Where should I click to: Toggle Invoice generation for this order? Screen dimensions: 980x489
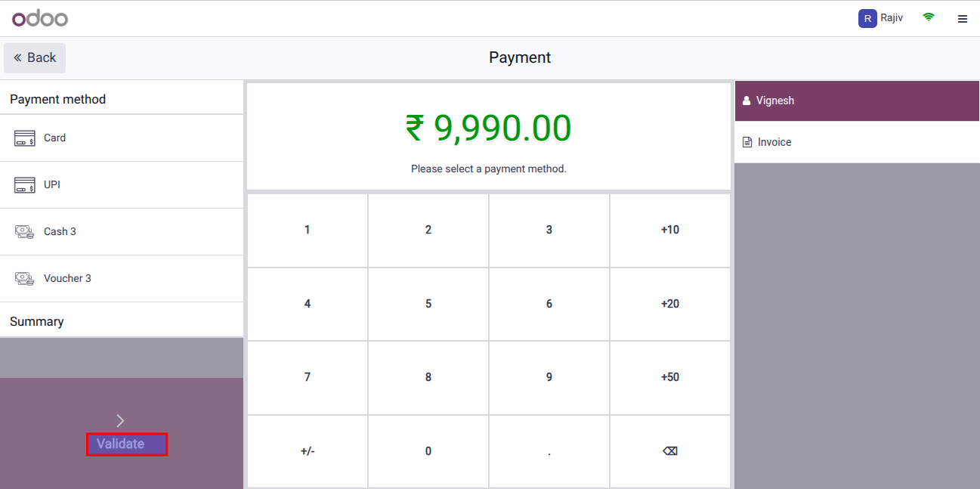(x=774, y=141)
